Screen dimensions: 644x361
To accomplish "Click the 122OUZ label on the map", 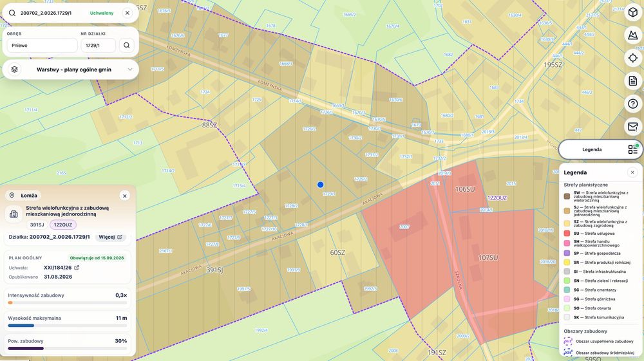I will [497, 198].
